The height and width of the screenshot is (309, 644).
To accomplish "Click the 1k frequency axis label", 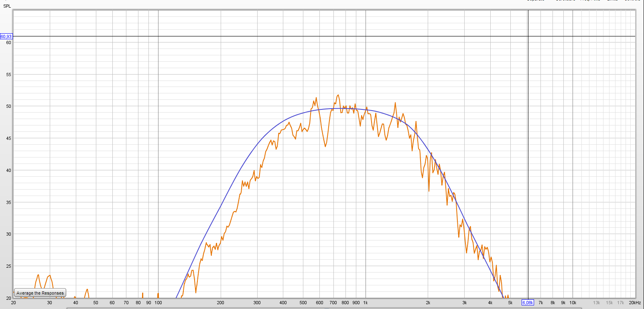I will pyautogui.click(x=366, y=303).
